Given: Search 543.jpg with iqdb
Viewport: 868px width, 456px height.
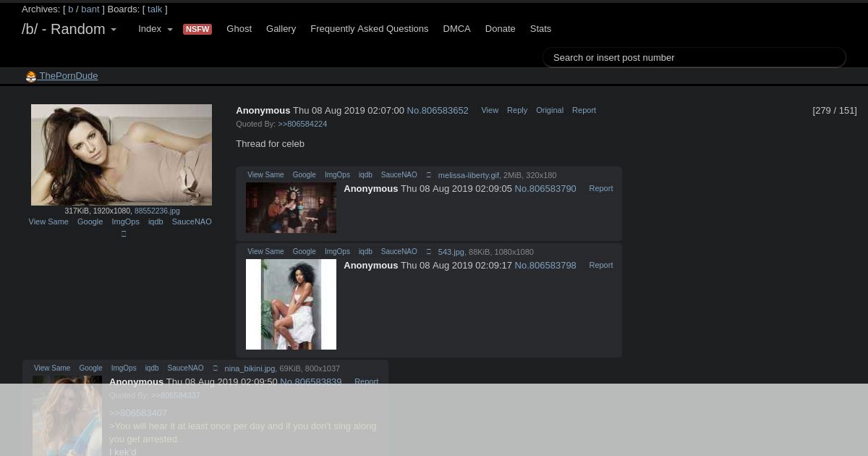Looking at the screenshot, I should pyautogui.click(x=365, y=252).
